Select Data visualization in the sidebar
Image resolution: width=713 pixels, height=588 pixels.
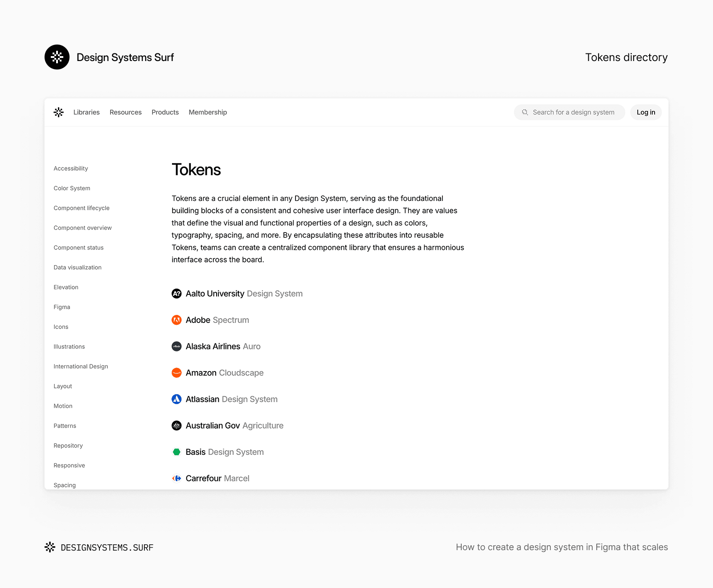click(78, 267)
